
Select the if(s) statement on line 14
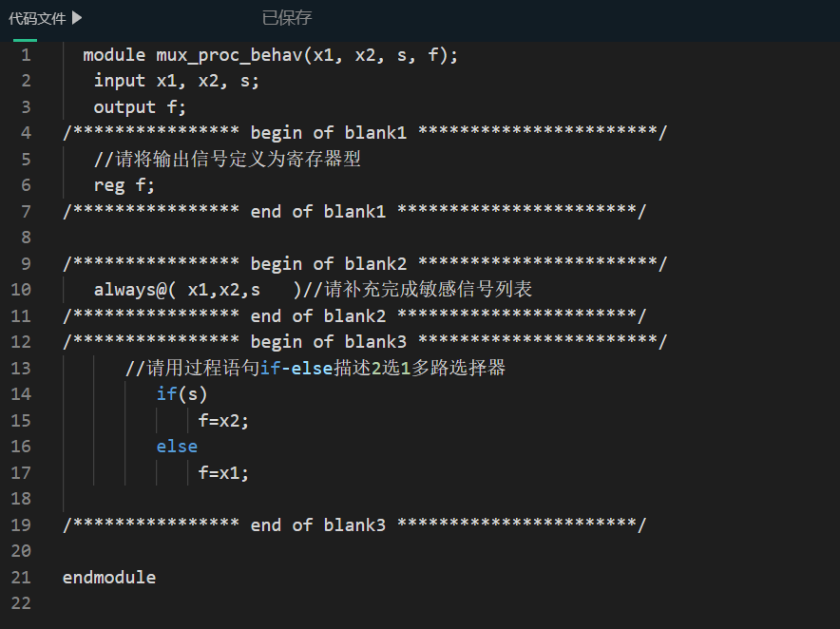coord(184,394)
